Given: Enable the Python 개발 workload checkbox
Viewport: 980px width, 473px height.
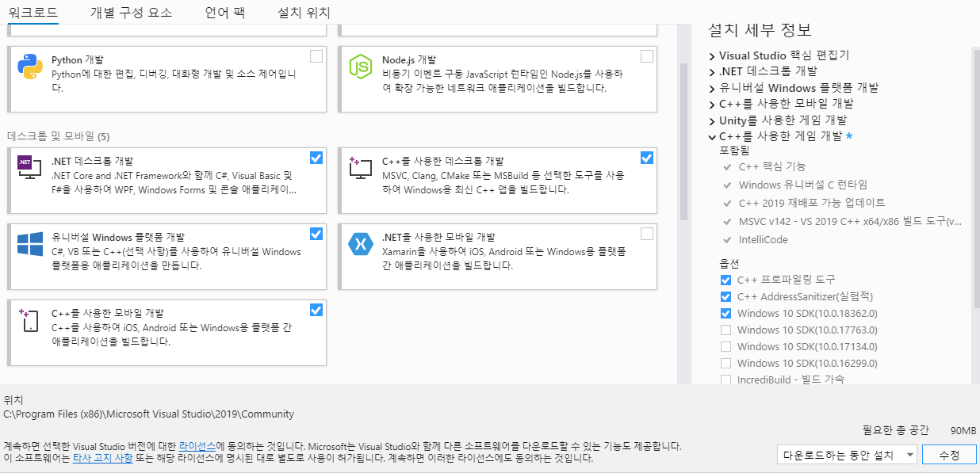Looking at the screenshot, I should [316, 56].
